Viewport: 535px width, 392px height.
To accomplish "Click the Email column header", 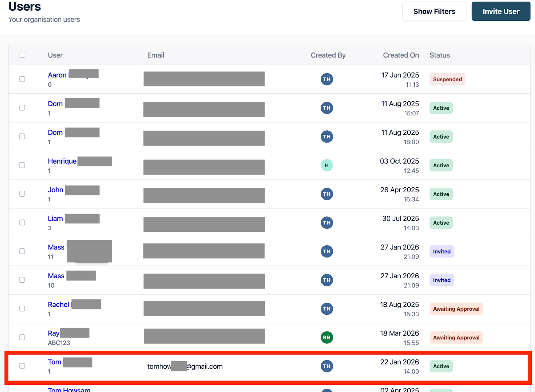I will pyautogui.click(x=156, y=55).
